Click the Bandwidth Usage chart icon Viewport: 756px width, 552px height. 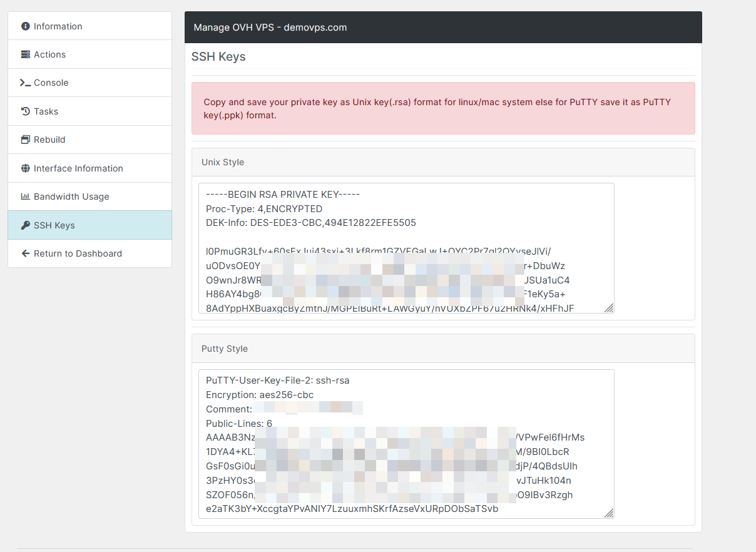[x=26, y=197]
